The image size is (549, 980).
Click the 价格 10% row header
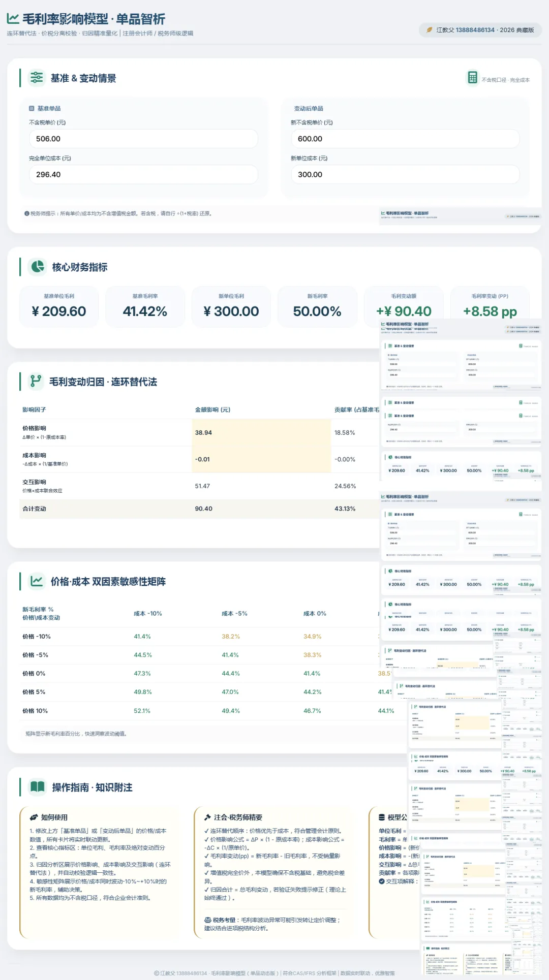(35, 711)
